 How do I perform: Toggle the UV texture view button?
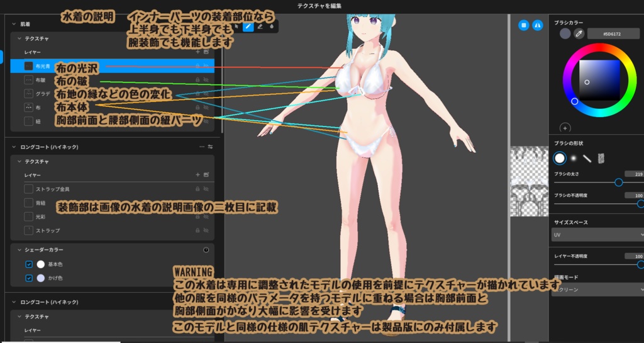point(524,25)
